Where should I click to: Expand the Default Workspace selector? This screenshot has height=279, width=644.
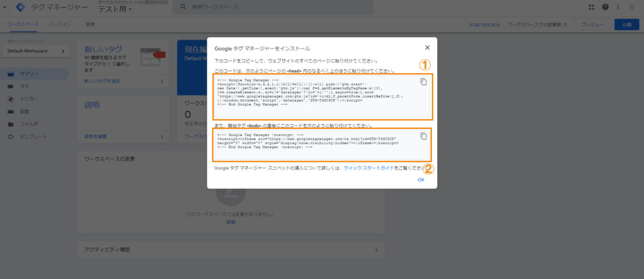pyautogui.click(x=36, y=51)
